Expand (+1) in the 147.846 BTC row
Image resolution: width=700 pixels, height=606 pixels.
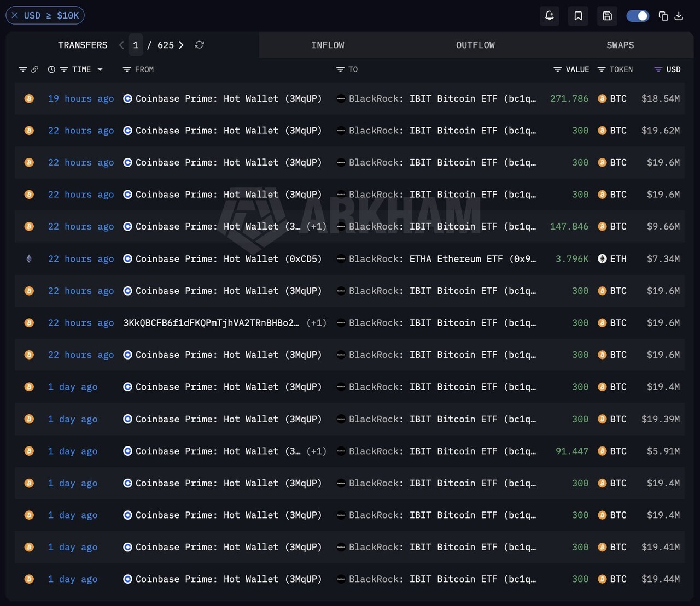click(316, 226)
